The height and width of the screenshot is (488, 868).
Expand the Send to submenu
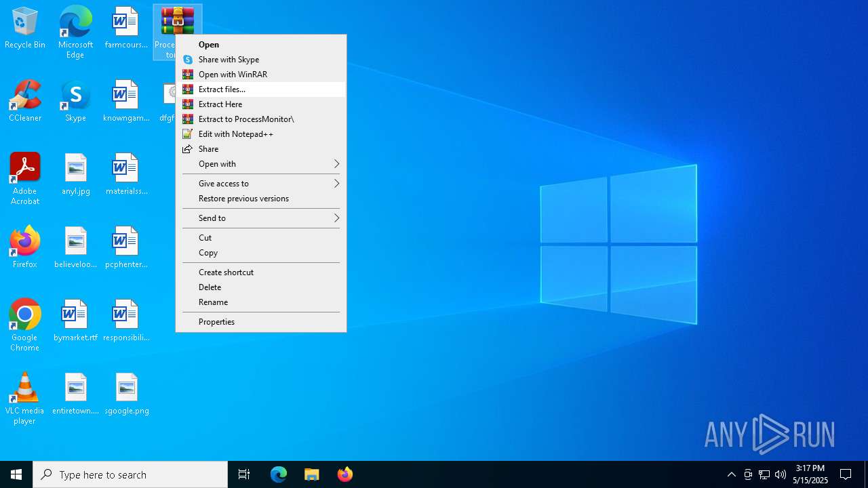261,218
